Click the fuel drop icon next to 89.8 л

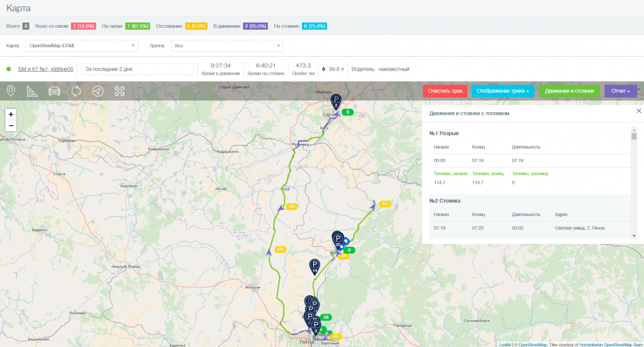[324, 69]
